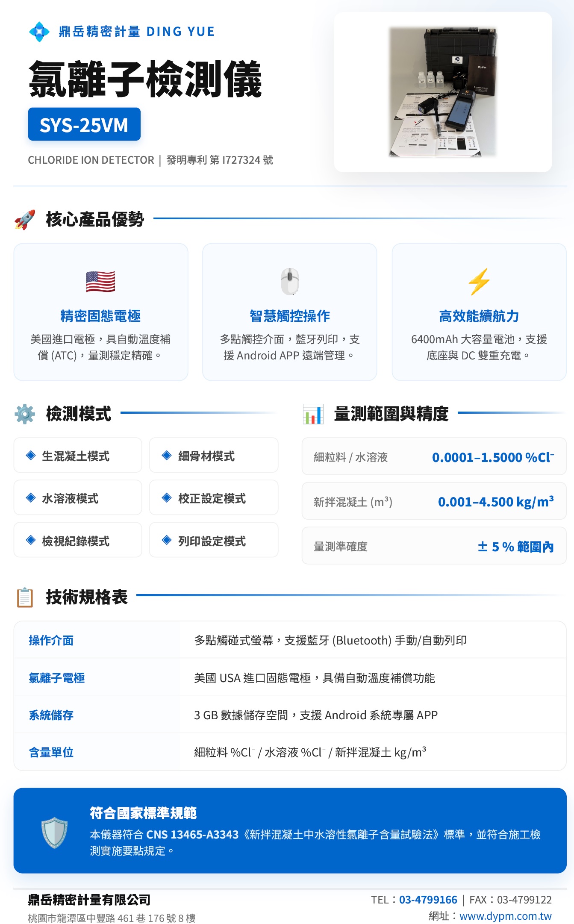This screenshot has height=924, width=574.
Task: Click the Ding Yue diamond logo icon
Action: coord(39,32)
